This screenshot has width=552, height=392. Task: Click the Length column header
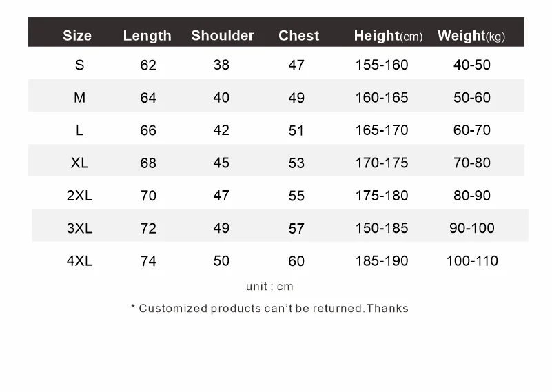[147, 36]
